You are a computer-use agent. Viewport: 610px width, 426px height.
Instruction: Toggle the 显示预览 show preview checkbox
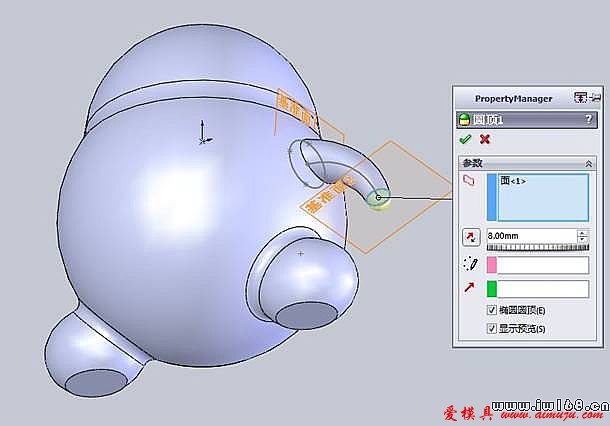491,327
